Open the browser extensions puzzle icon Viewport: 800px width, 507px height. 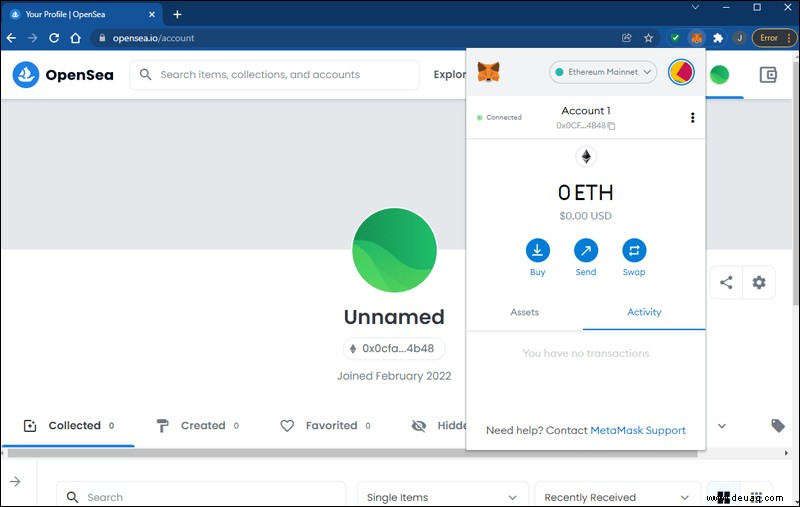tap(718, 38)
